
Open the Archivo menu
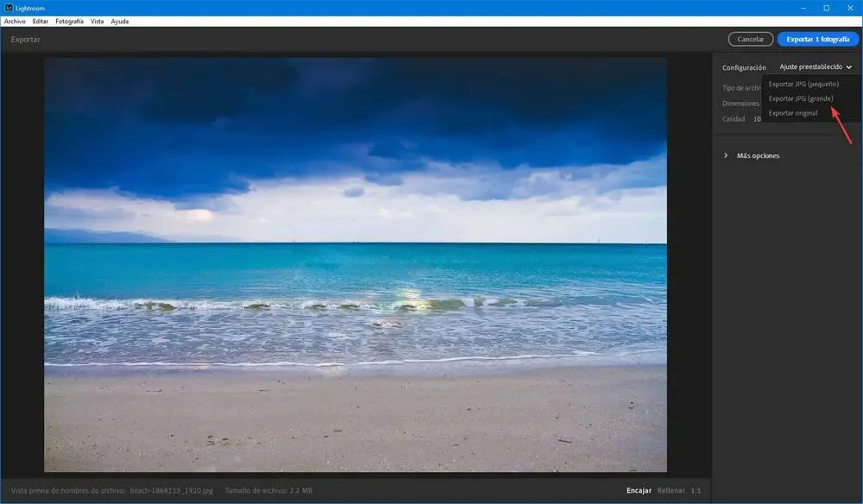pyautogui.click(x=15, y=22)
